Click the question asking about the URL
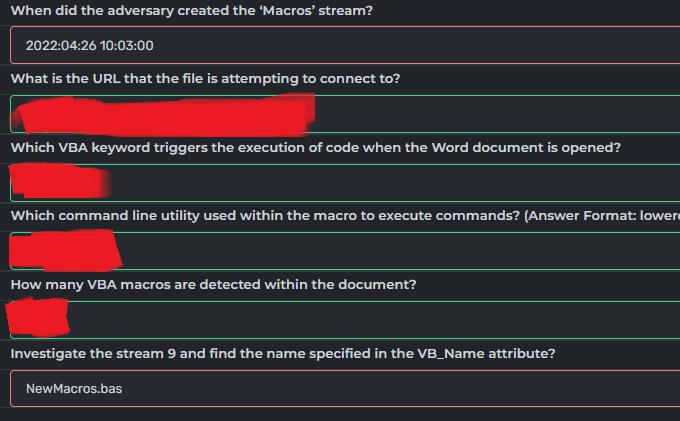 coord(205,78)
